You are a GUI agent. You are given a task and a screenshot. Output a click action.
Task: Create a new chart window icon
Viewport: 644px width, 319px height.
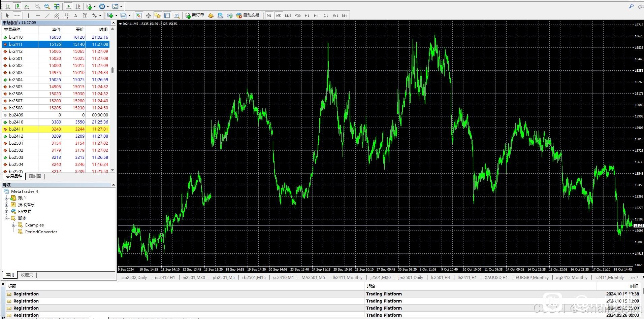(x=110, y=15)
